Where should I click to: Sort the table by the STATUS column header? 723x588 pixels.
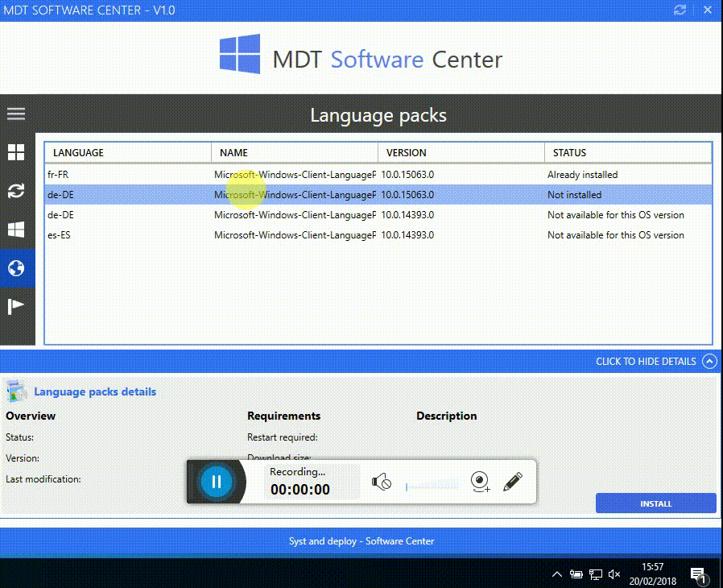[569, 152]
